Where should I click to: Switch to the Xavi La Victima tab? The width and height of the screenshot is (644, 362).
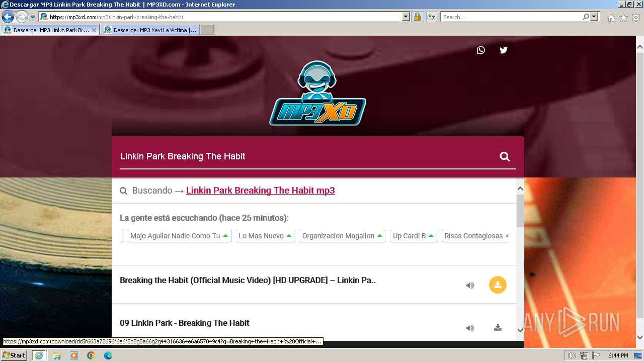point(150,30)
